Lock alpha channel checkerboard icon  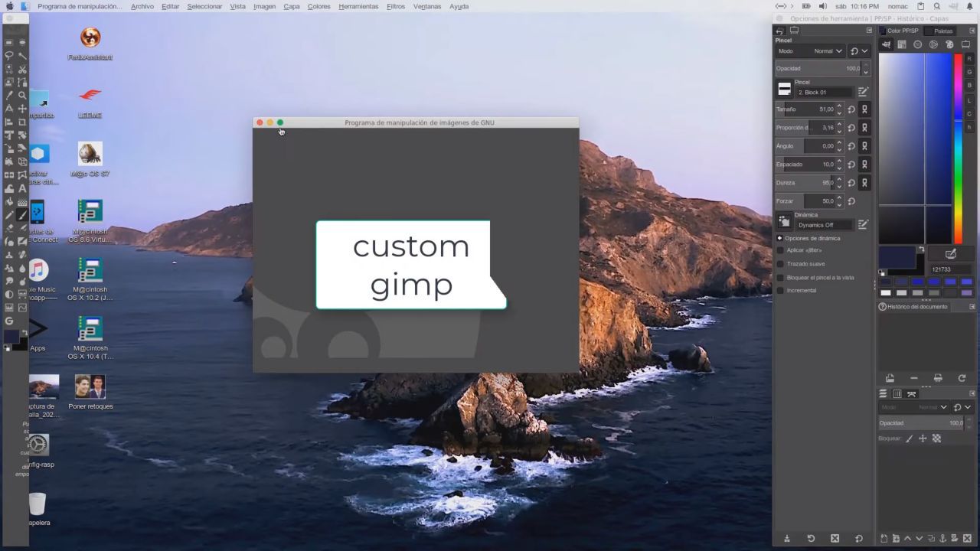pyautogui.click(x=936, y=439)
